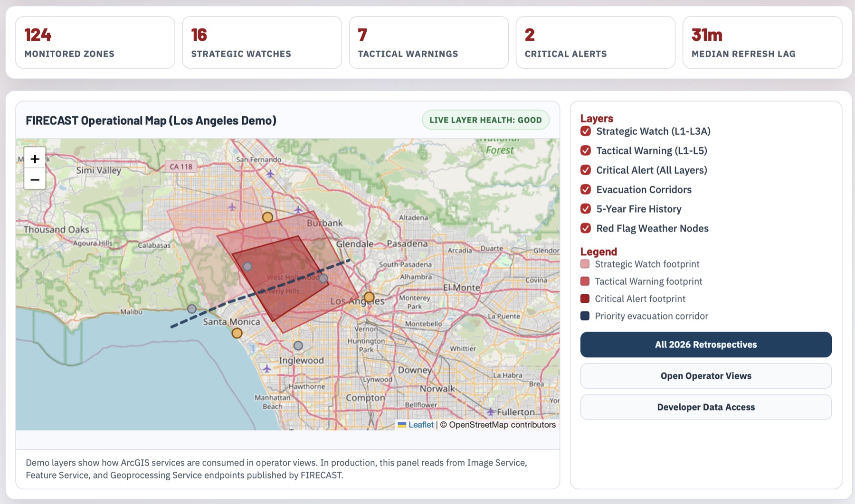
Task: Click the orange marker near Burbank
Action: pos(267,217)
